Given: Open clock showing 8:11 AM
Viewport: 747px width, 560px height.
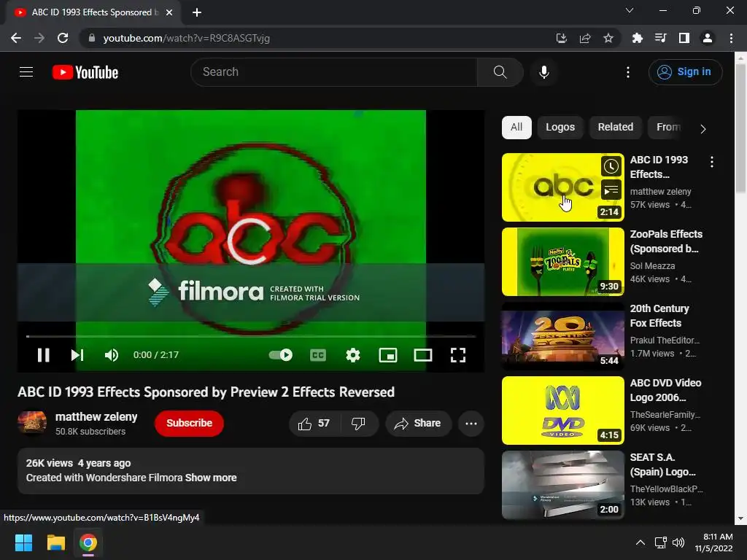Looking at the screenshot, I should click(713, 542).
